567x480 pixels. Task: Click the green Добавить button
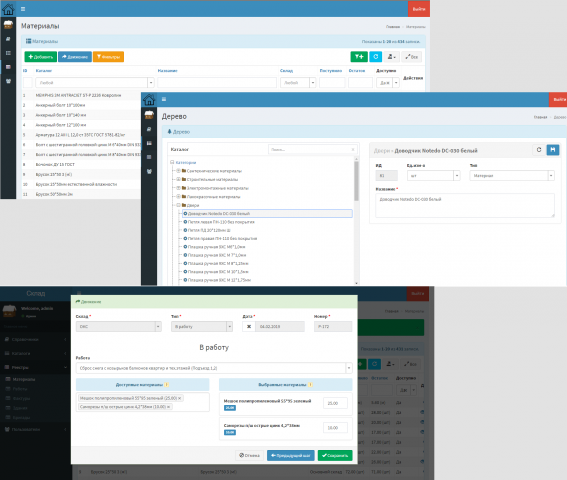[x=40, y=57]
